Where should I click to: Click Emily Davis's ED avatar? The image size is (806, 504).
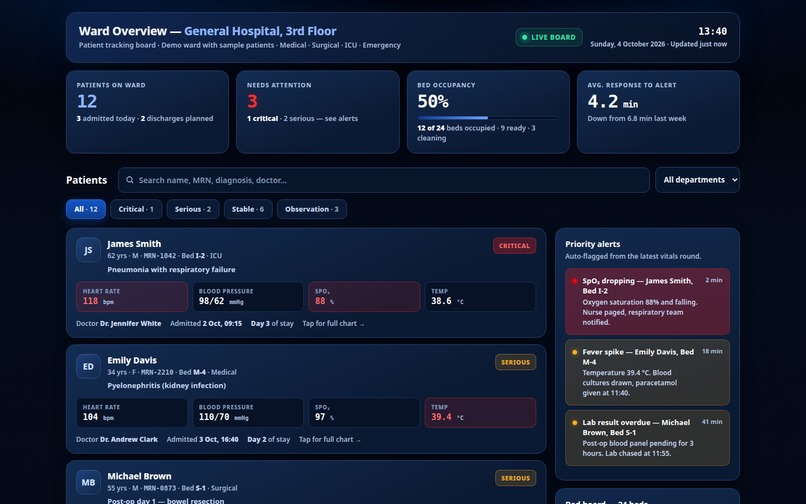point(88,366)
